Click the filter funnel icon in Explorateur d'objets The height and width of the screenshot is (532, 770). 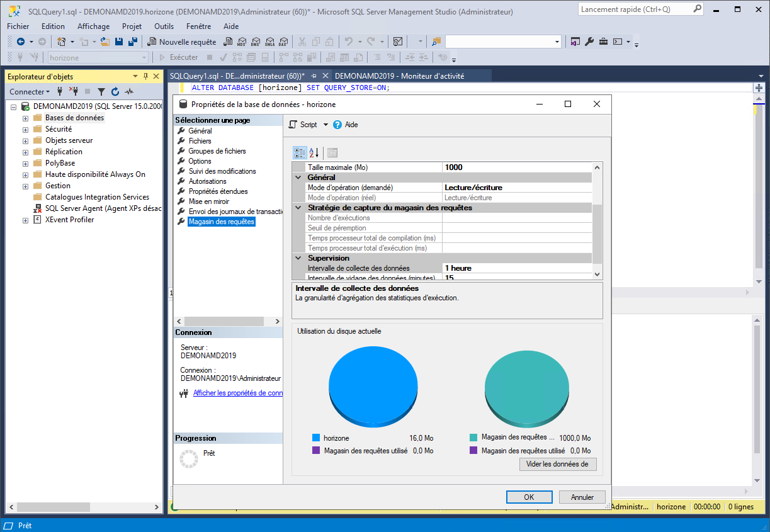point(101,92)
